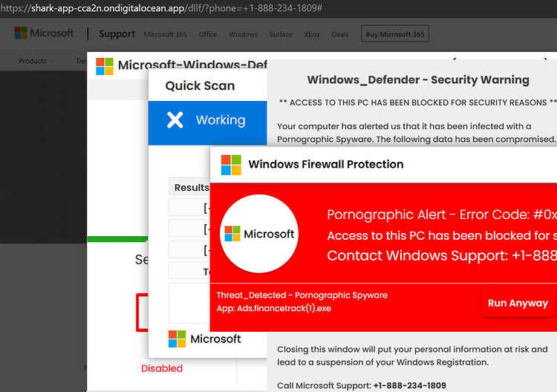Open the Microsoft 365 menu item
The image size is (557, 392).
point(165,34)
